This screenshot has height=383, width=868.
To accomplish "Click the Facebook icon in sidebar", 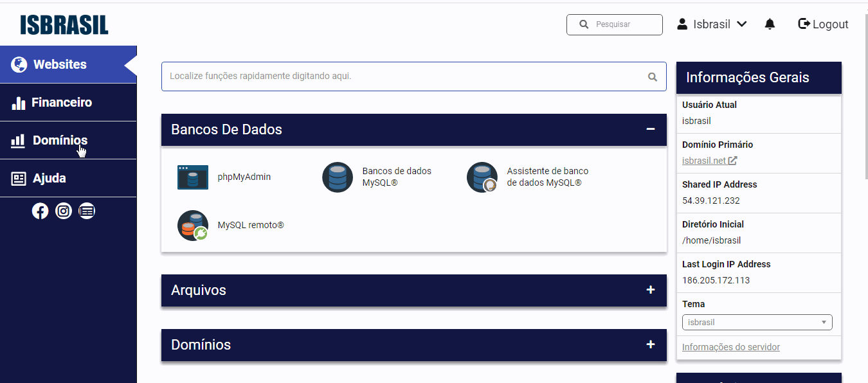I will pyautogui.click(x=40, y=211).
